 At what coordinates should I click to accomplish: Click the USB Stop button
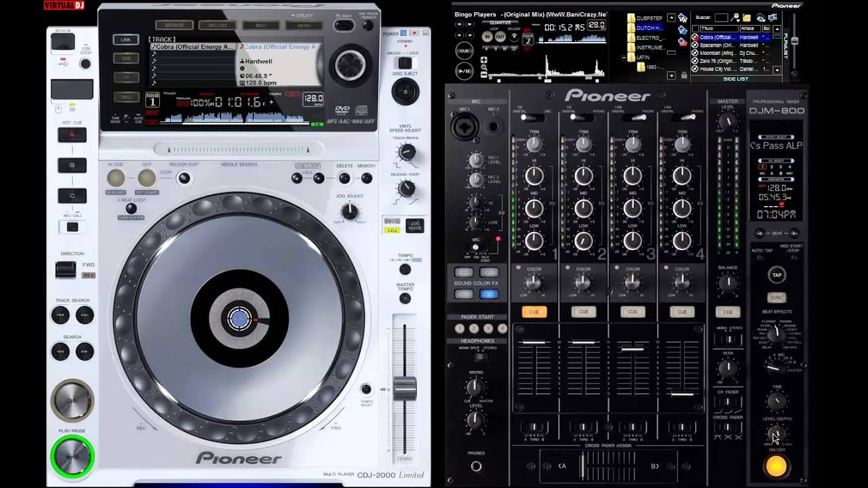(85, 64)
